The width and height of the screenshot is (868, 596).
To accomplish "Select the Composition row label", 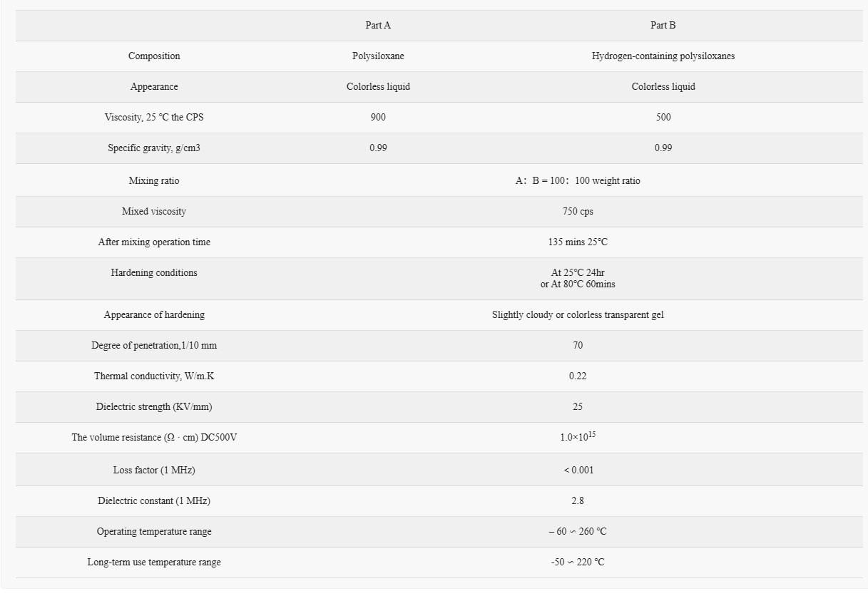I will [154, 56].
